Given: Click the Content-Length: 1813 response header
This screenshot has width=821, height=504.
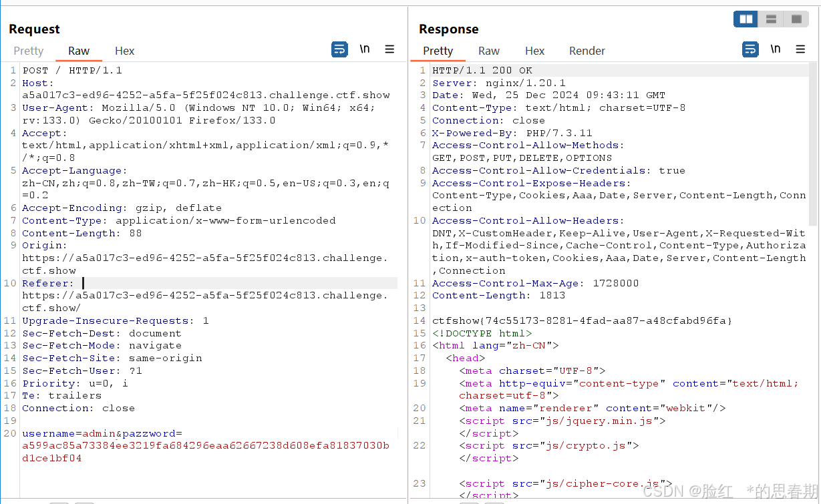Looking at the screenshot, I should pyautogui.click(x=499, y=295).
